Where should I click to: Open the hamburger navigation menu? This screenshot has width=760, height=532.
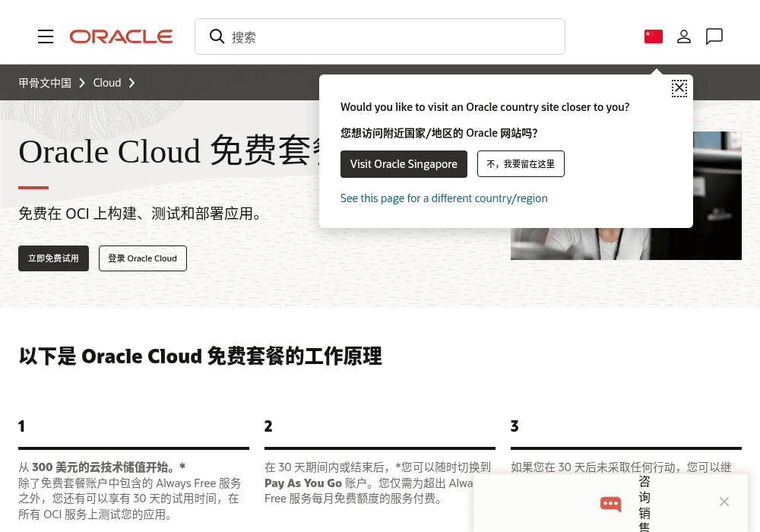click(x=46, y=36)
